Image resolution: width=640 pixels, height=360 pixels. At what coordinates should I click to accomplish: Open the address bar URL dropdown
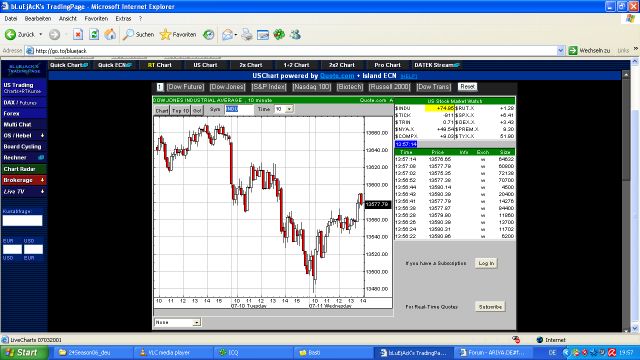tap(560, 51)
